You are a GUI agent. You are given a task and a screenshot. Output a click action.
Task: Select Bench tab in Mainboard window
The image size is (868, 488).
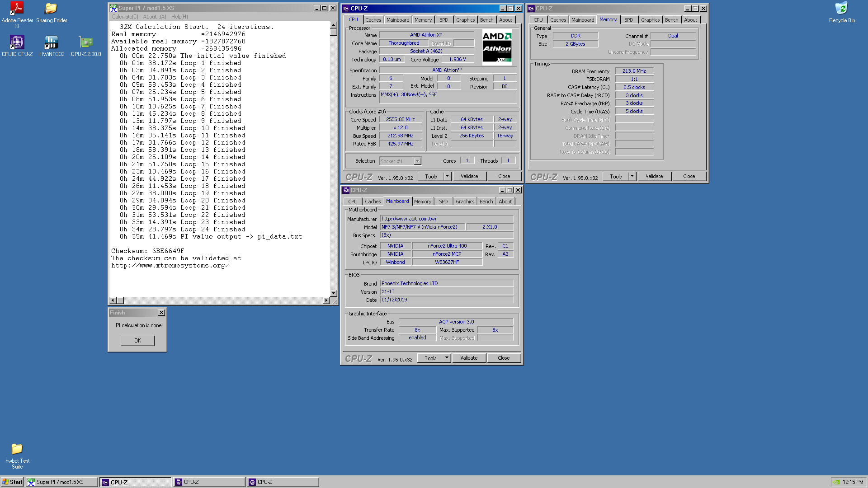tap(486, 202)
